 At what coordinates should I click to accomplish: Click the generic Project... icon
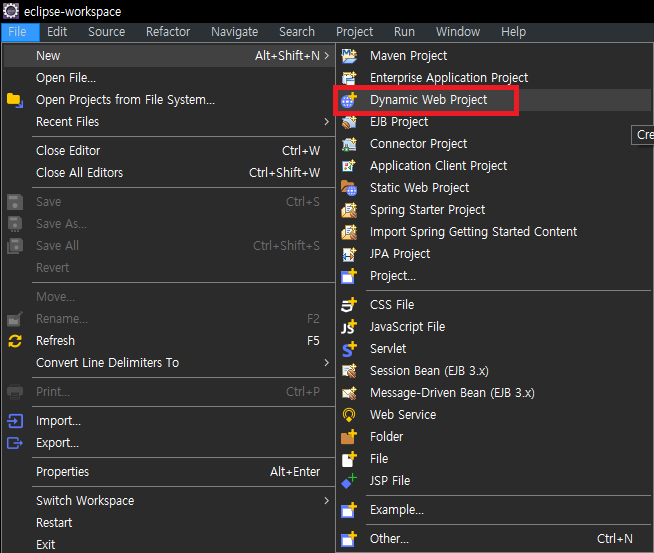(349, 276)
